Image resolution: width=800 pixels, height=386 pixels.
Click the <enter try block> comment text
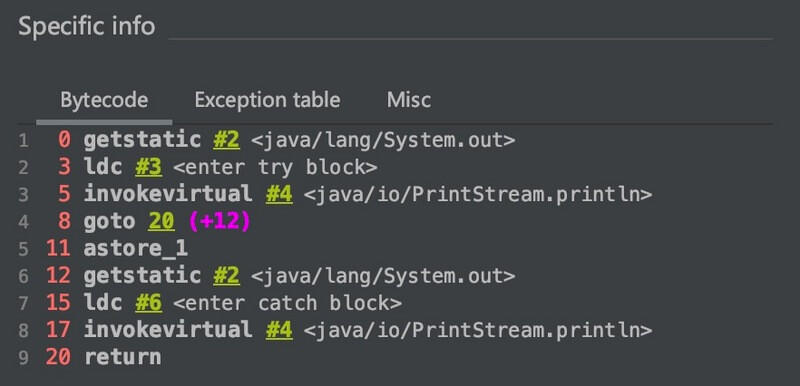click(x=275, y=167)
